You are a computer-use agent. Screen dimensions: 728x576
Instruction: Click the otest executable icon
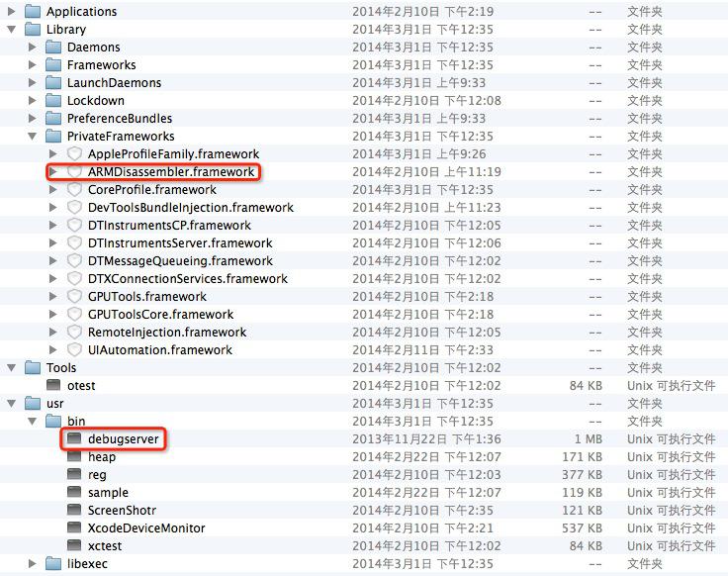(53, 385)
